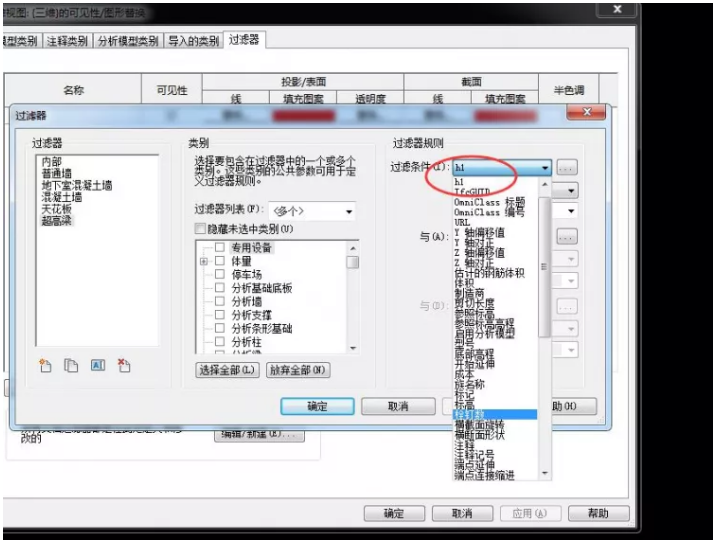Click 取消 in the 过滤器 dialog

pyautogui.click(x=398, y=406)
